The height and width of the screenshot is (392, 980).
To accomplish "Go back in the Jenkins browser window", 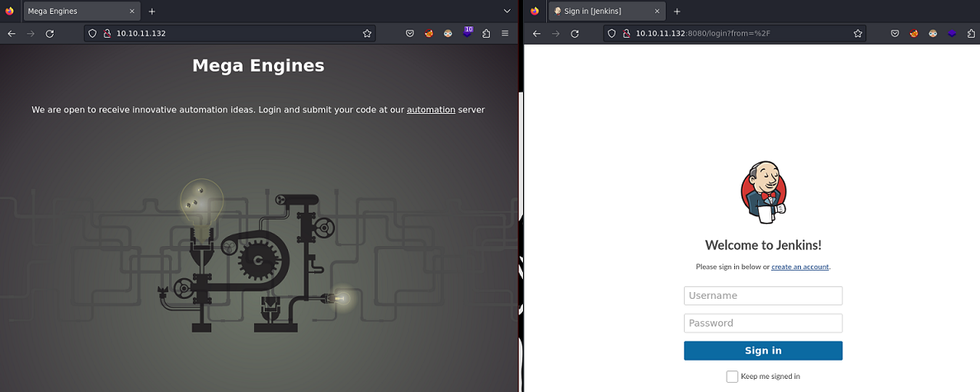I will pyautogui.click(x=536, y=34).
